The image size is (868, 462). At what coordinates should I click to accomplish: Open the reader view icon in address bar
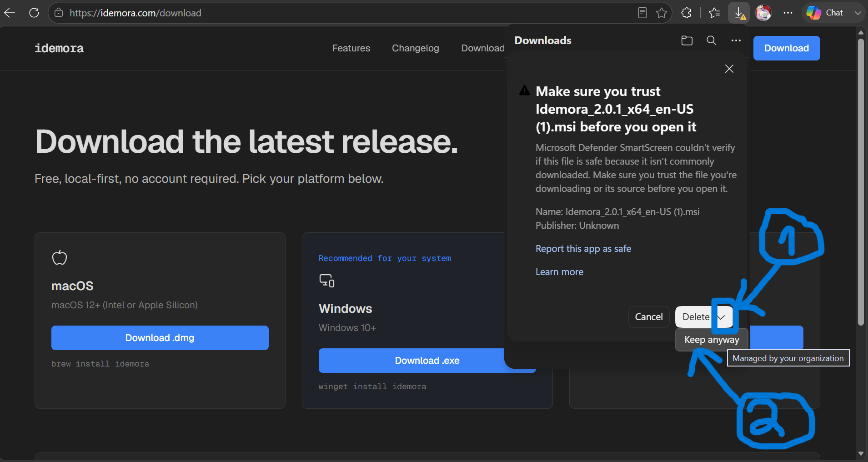tap(642, 13)
